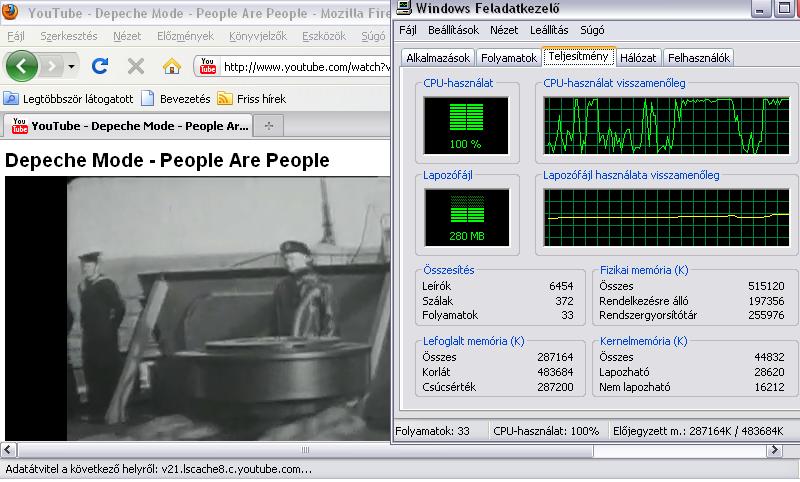
Task: Select the YouTube Depeche Mode browser tab
Action: pyautogui.click(x=129, y=126)
